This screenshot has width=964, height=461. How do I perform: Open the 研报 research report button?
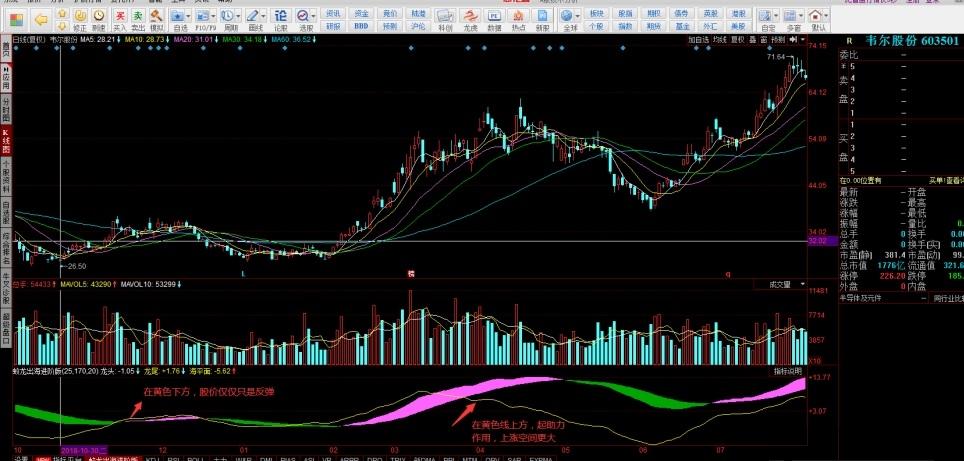[333, 26]
